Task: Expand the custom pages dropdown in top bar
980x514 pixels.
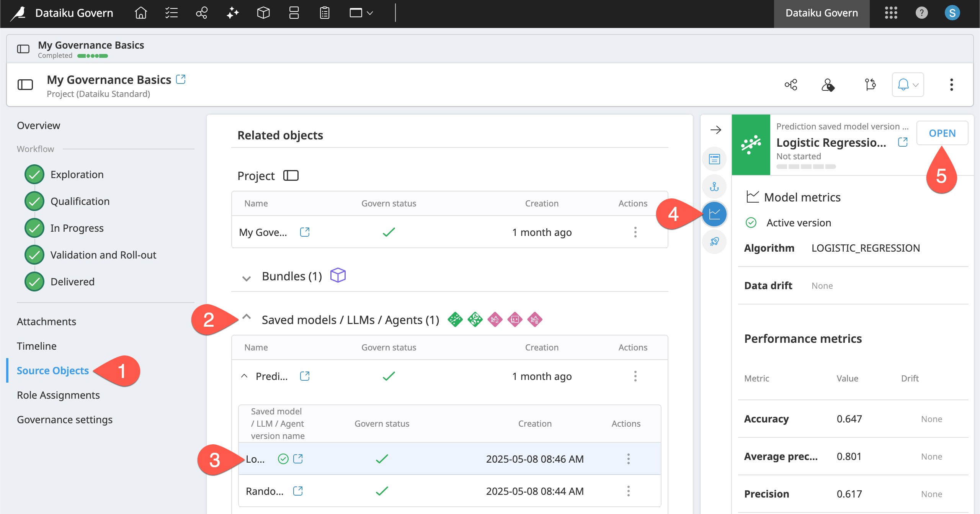Action: click(x=361, y=13)
